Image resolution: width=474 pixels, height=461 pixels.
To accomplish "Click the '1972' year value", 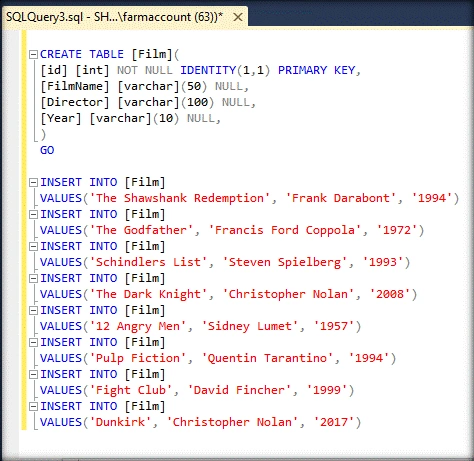I will point(397,230).
